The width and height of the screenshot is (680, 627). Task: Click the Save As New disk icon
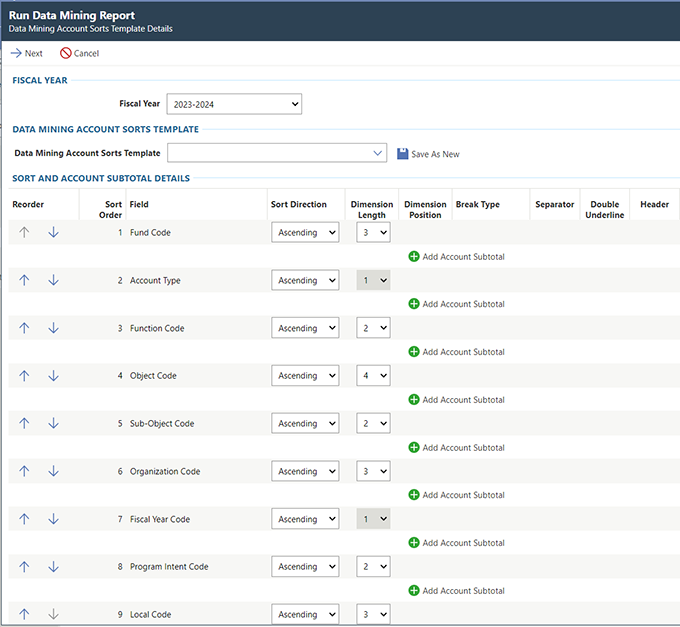pyautogui.click(x=402, y=154)
